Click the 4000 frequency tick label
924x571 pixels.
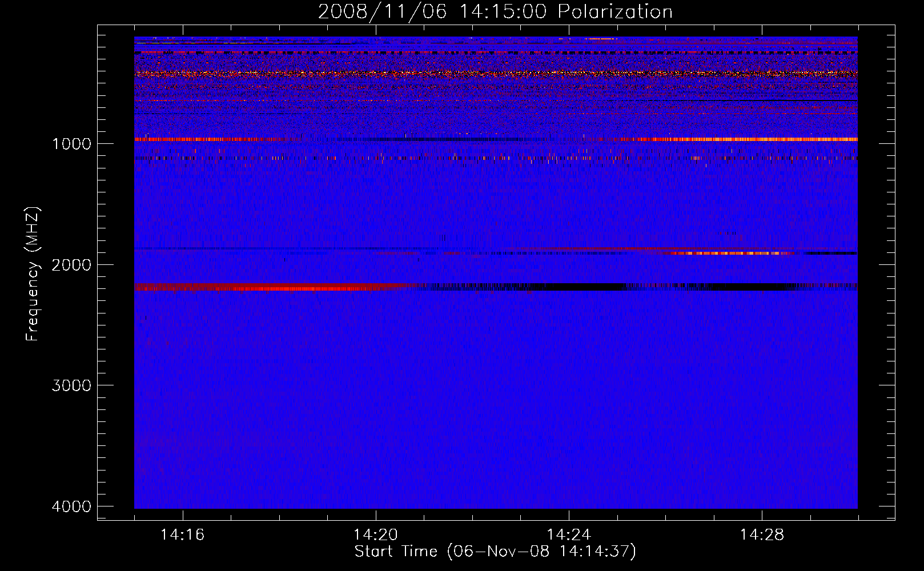coord(71,506)
